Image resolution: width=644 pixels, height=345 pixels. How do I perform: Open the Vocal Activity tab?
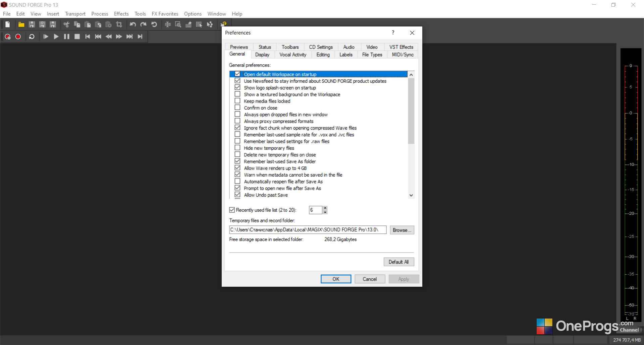click(x=293, y=55)
